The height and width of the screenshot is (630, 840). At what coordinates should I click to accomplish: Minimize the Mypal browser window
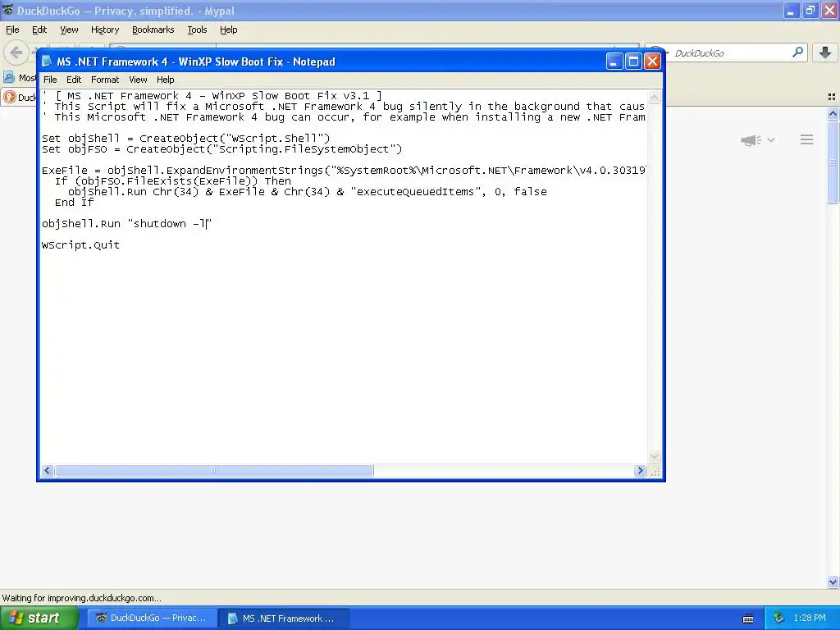(791, 10)
